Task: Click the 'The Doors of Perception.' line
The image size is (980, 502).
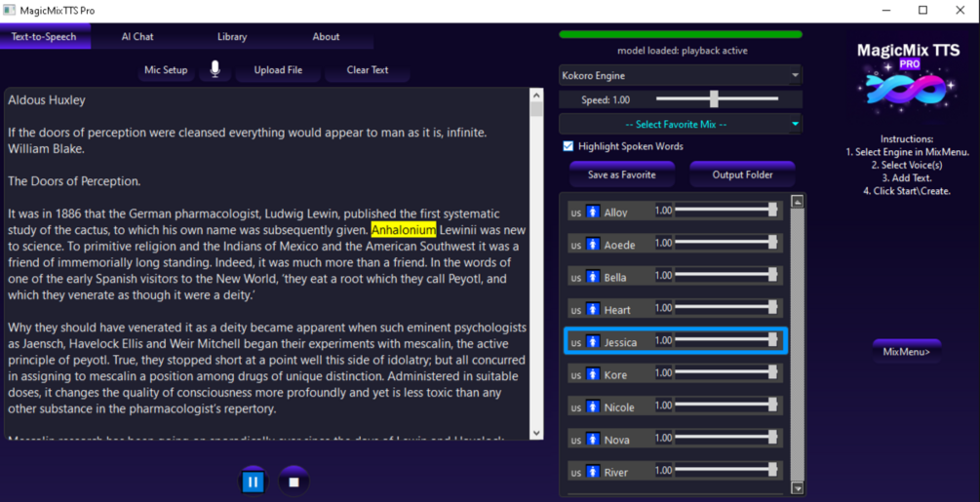Action: tap(74, 181)
